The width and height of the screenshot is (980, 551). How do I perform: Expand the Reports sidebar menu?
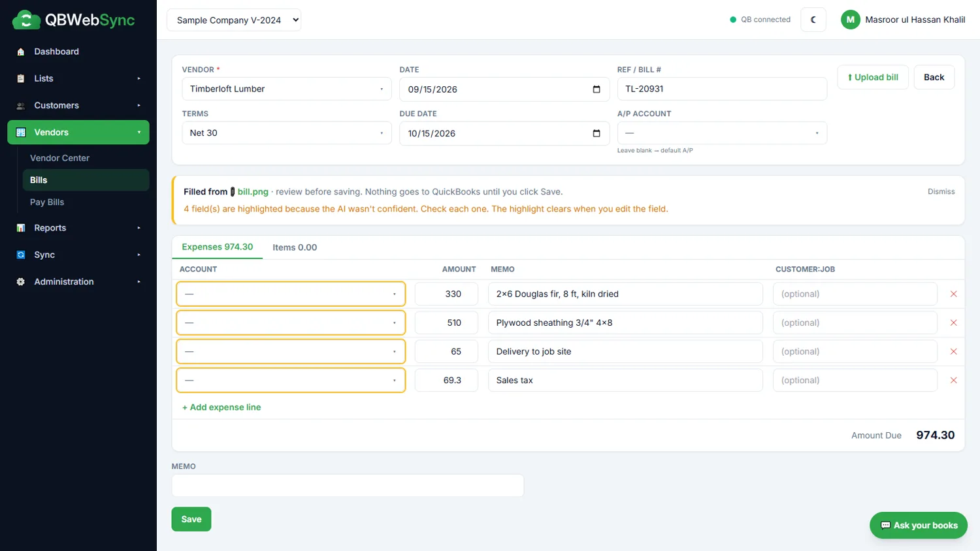[x=78, y=228]
